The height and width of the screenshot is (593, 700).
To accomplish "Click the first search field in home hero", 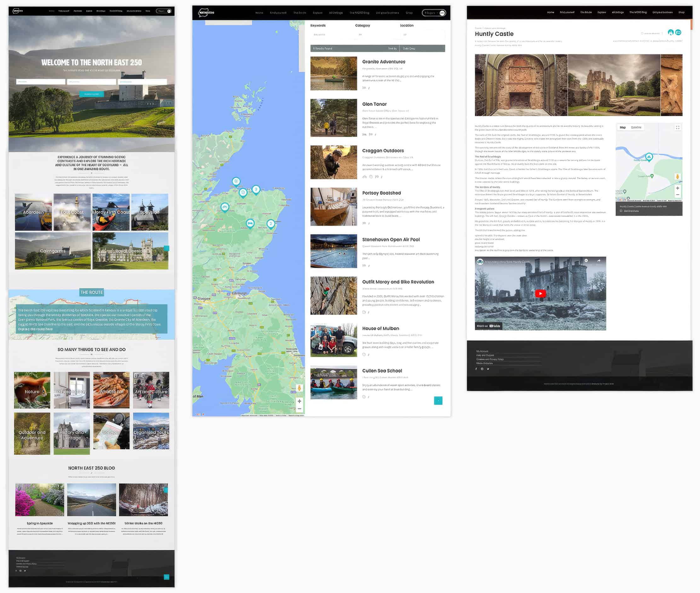I will click(x=41, y=82).
